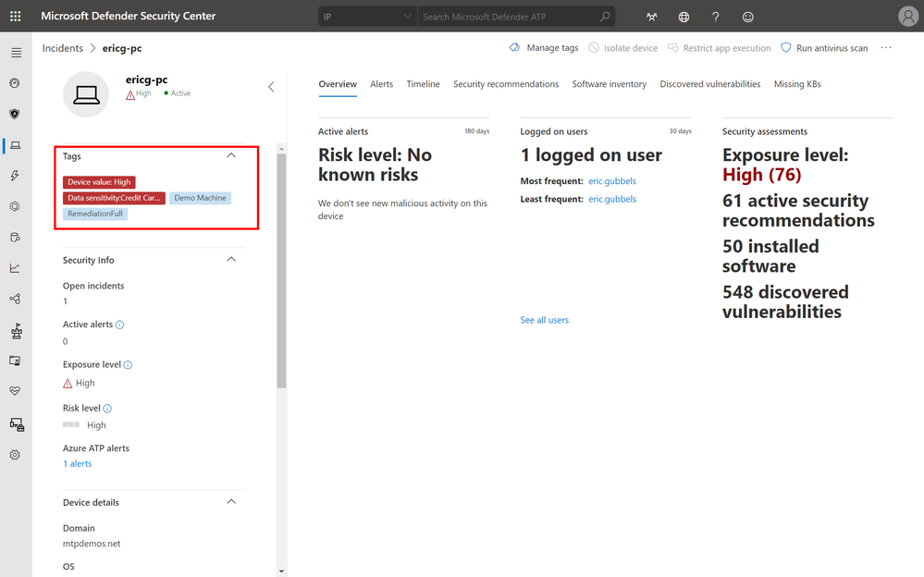Open the help question mark icon
Viewport: 924px width, 577px height.
pos(715,17)
